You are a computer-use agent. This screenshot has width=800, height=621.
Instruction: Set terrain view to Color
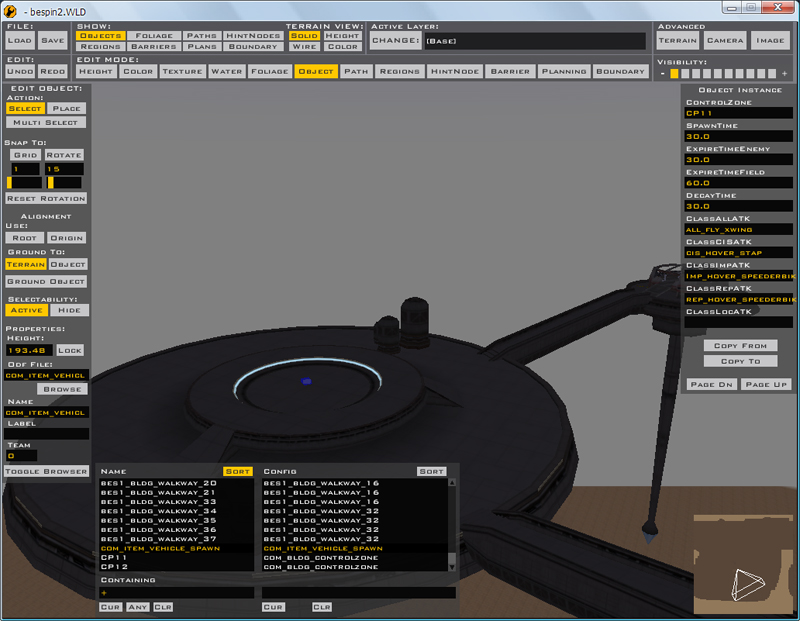point(342,46)
